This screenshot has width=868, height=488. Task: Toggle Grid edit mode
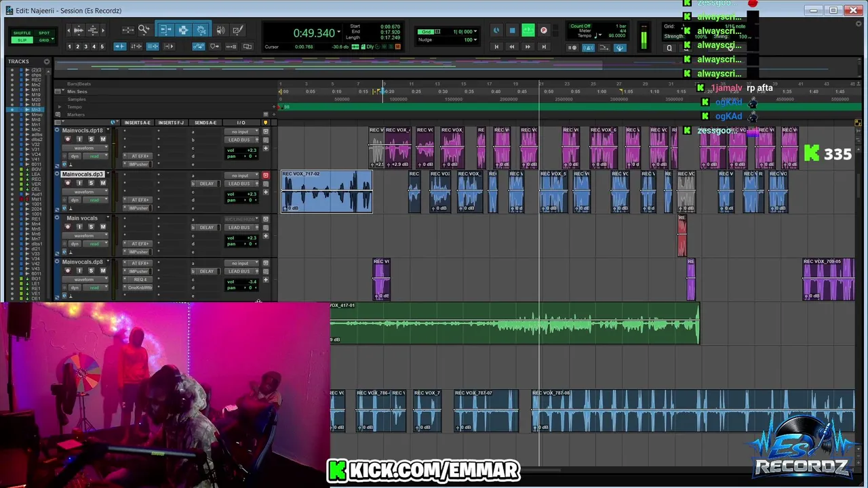point(44,40)
